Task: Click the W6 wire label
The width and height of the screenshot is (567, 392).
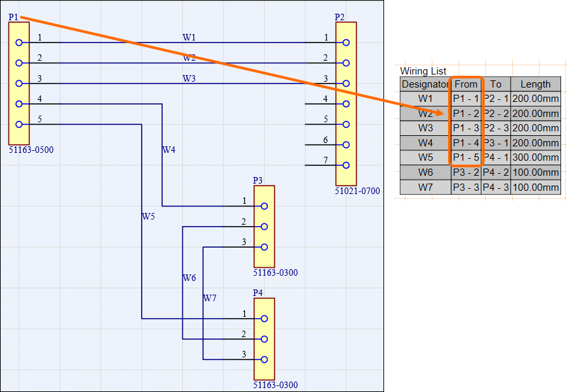Action: tap(189, 278)
